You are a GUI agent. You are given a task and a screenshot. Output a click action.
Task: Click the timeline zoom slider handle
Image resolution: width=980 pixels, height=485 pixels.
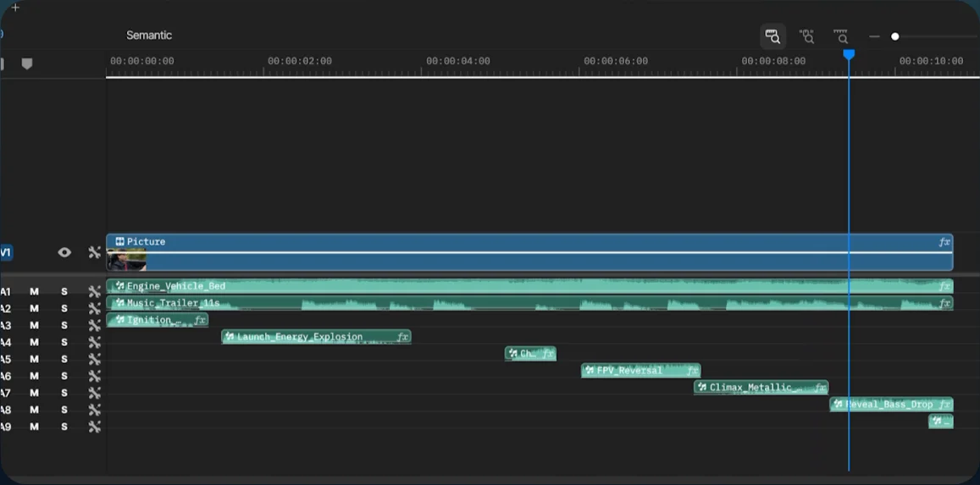click(895, 37)
